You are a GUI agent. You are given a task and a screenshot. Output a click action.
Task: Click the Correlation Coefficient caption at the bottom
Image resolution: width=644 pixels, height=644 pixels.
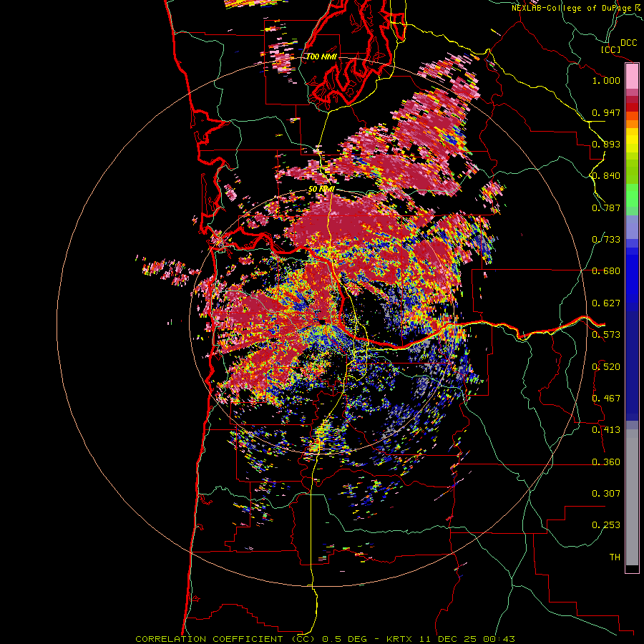click(x=325, y=639)
